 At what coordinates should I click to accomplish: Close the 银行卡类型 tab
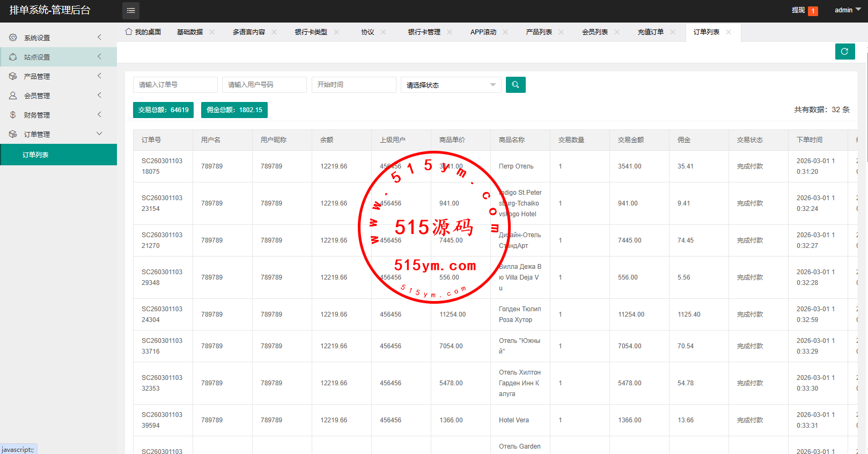click(336, 32)
